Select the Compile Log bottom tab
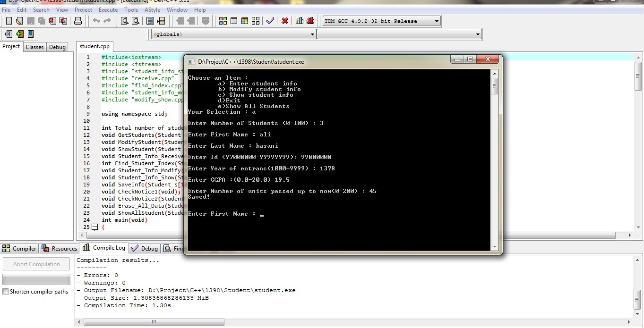 coord(104,248)
